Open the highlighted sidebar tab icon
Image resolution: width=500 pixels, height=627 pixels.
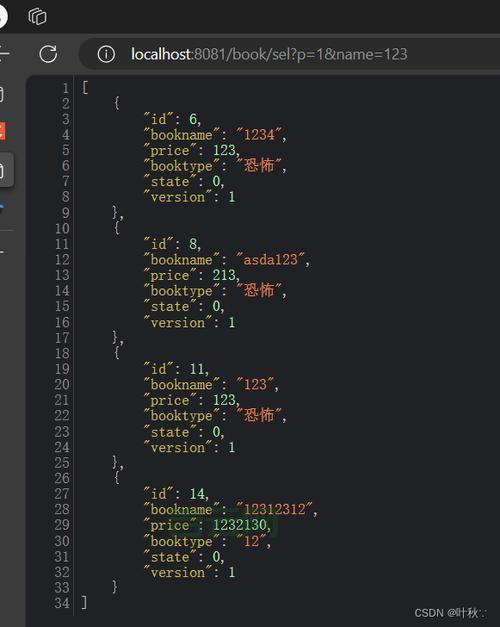click(x=6, y=170)
